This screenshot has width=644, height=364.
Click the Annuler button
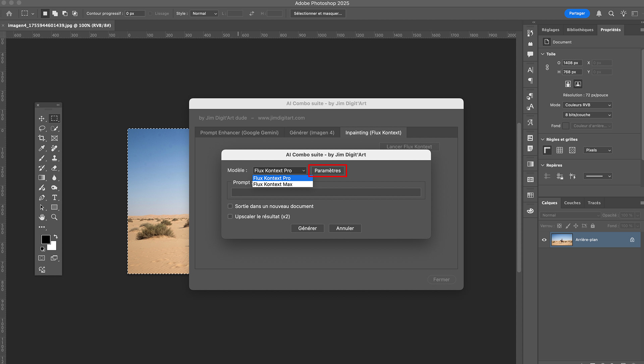click(x=345, y=228)
